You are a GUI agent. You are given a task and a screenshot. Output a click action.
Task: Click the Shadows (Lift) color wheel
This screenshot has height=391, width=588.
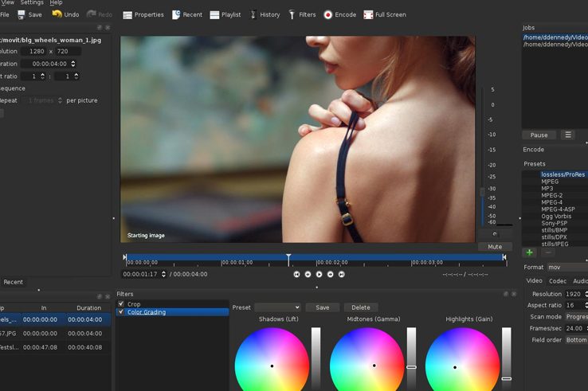click(272, 364)
